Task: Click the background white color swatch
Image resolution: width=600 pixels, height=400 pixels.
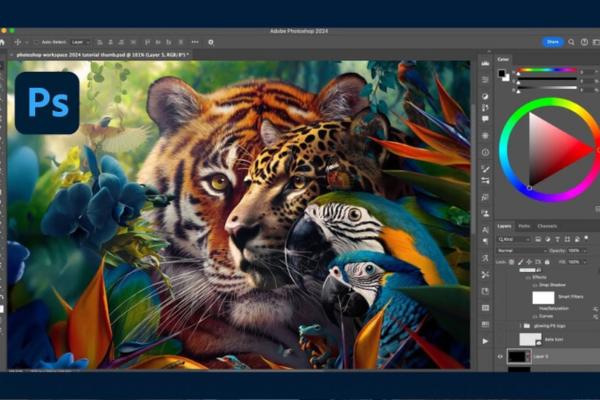Action: click(x=507, y=78)
